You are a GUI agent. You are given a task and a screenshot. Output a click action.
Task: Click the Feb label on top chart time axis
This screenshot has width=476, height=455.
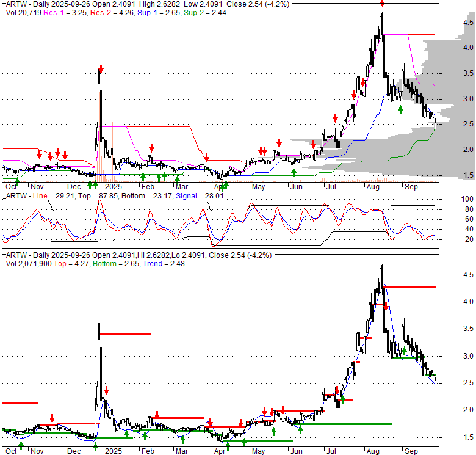click(148, 187)
